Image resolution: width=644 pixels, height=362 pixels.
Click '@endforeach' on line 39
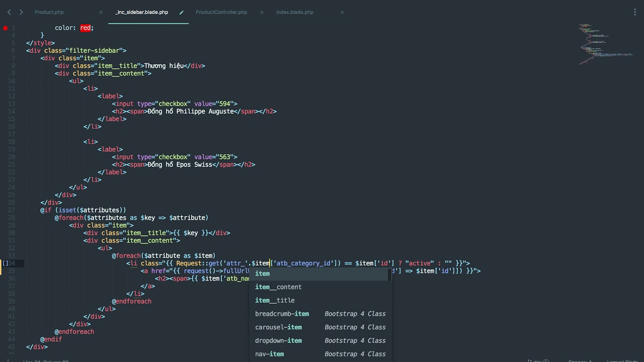pyautogui.click(x=132, y=302)
